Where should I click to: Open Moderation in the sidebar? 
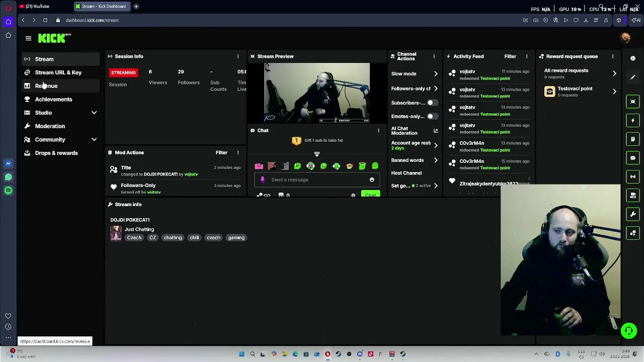60,126
